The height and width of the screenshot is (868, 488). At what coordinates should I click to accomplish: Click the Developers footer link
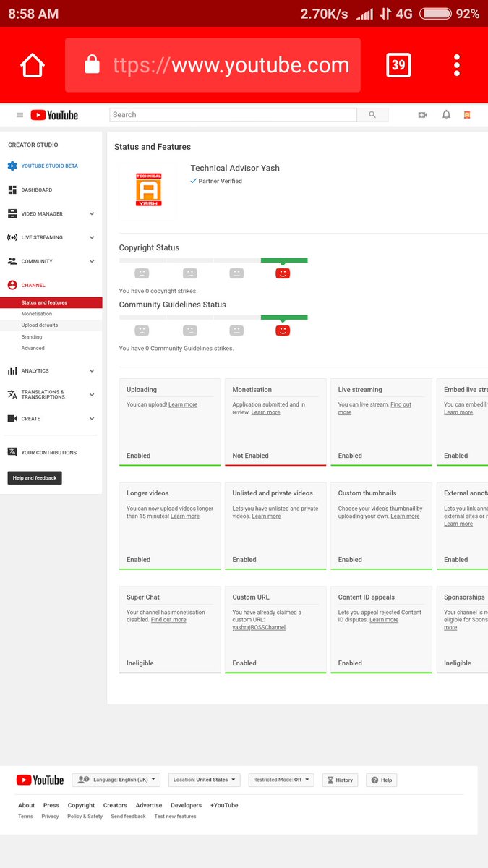[x=186, y=805]
